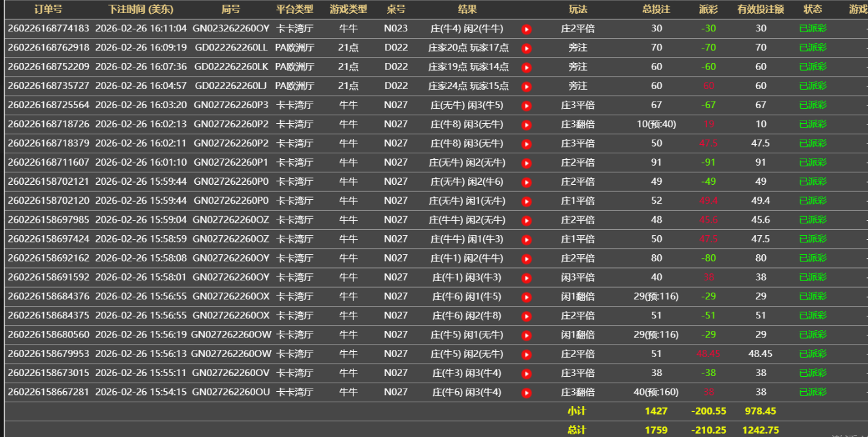This screenshot has height=437, width=868.
Task: Select the 总计 total row label
Action: pyautogui.click(x=577, y=430)
